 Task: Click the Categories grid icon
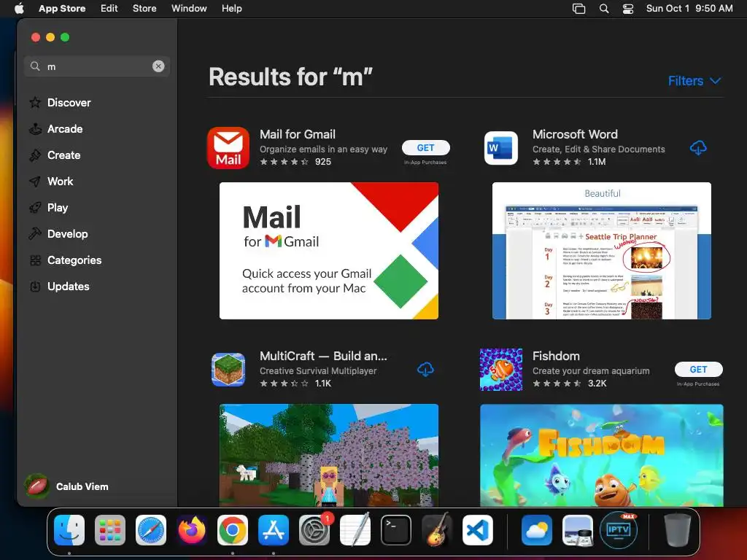[35, 260]
